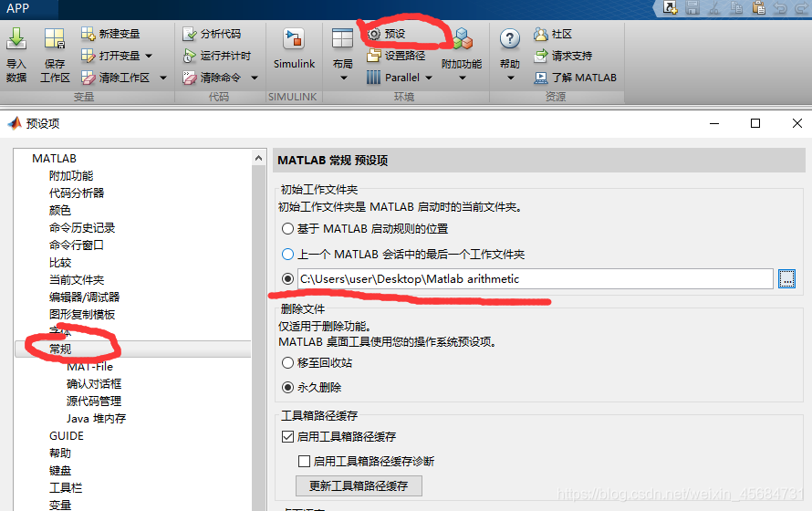Click the Learn MATLAB (了解 MATLAB) icon
The height and width of the screenshot is (511, 812).
point(541,78)
